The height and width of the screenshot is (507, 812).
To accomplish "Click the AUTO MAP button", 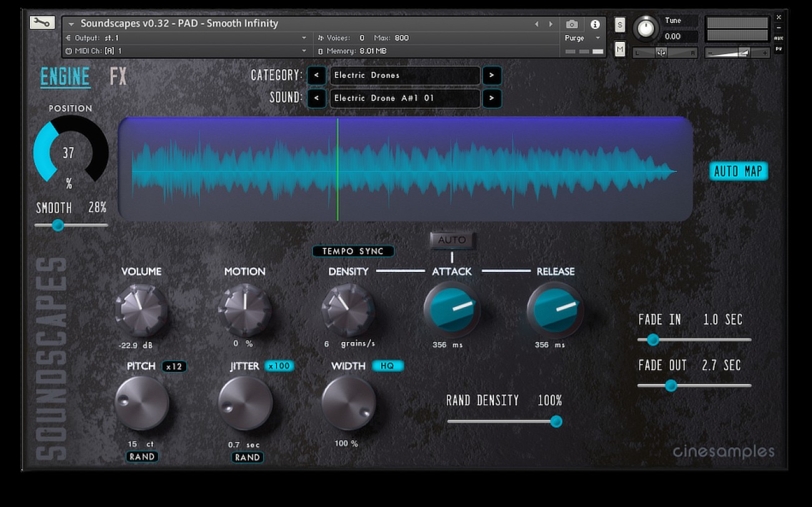I will 738,172.
